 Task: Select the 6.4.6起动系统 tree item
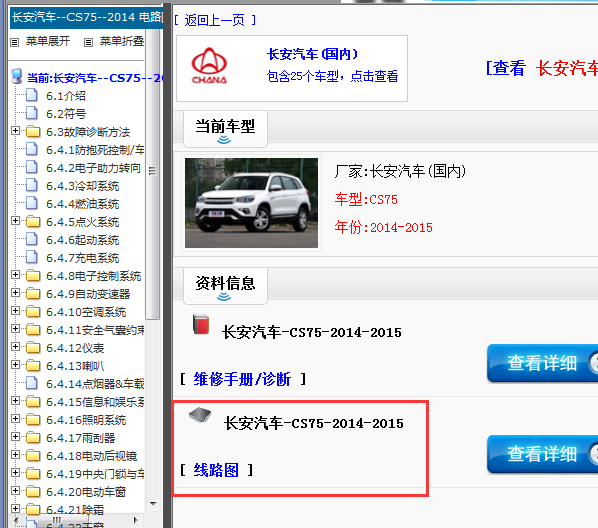[x=83, y=240]
